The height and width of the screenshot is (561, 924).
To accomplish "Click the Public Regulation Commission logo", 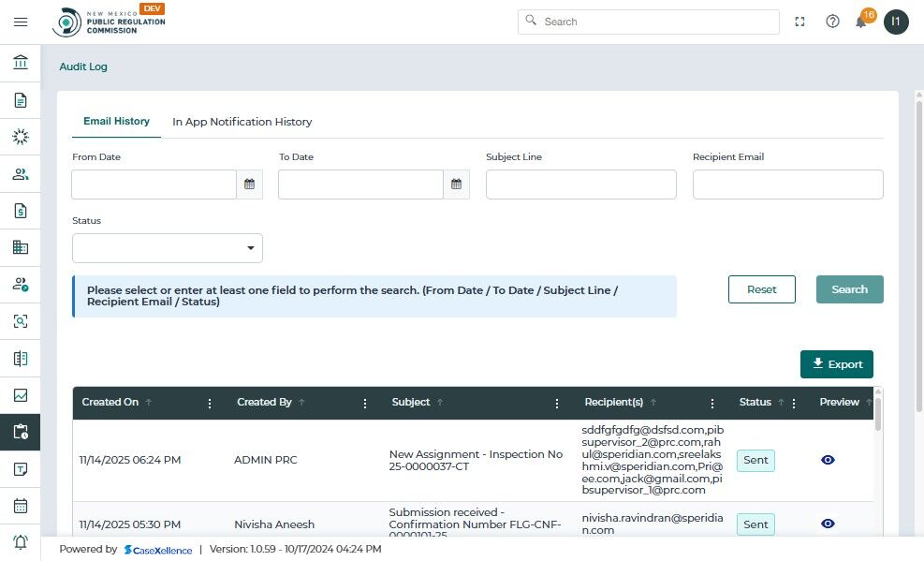I will click(109, 22).
